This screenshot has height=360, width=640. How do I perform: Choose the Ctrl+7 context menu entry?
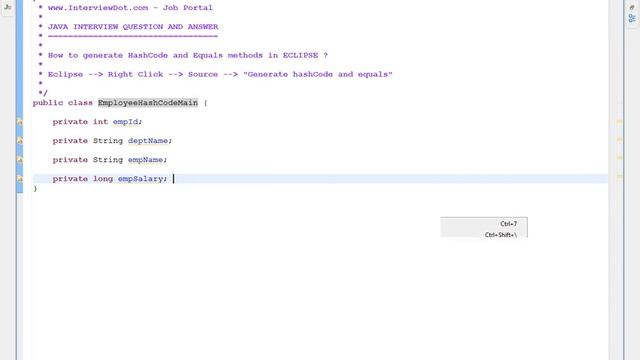click(484, 224)
